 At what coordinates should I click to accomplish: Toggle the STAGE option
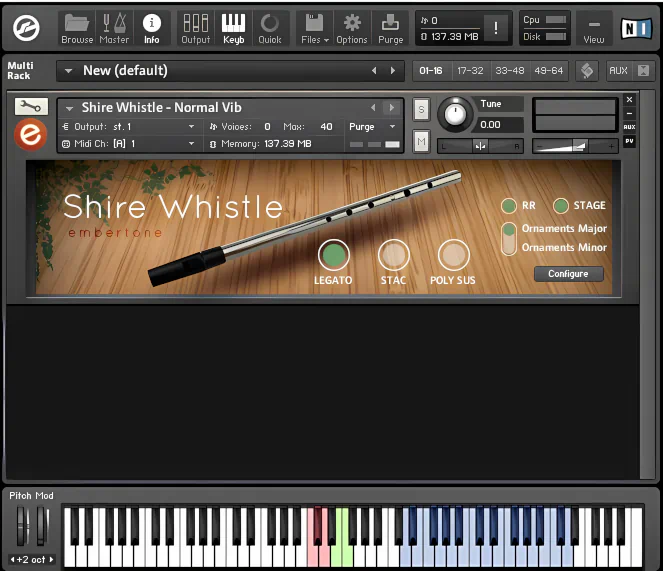pos(561,206)
